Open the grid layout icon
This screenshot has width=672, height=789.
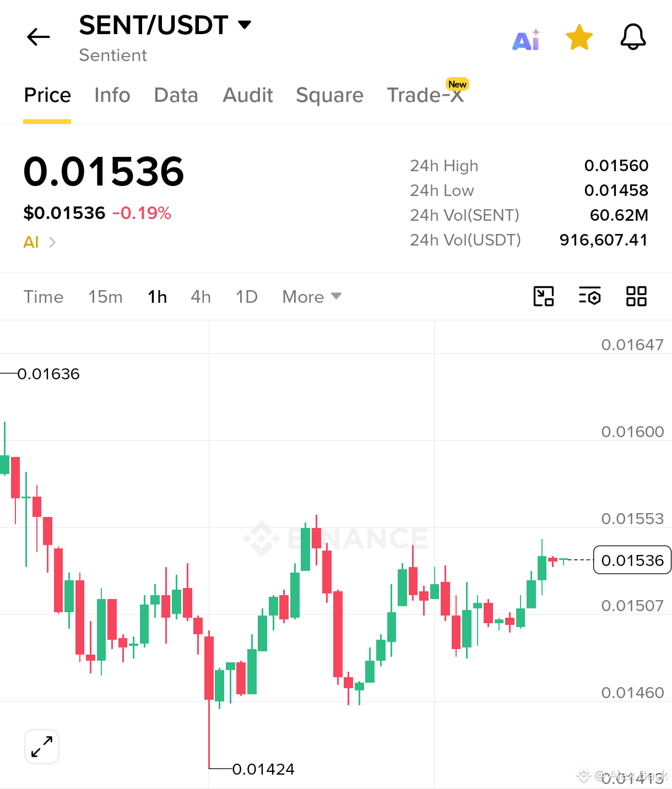[636, 296]
